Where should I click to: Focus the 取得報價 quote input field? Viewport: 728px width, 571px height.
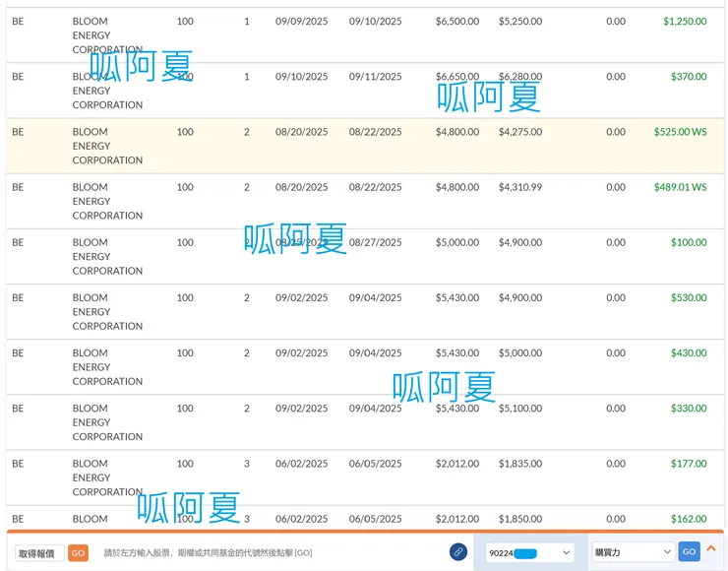[x=39, y=553]
